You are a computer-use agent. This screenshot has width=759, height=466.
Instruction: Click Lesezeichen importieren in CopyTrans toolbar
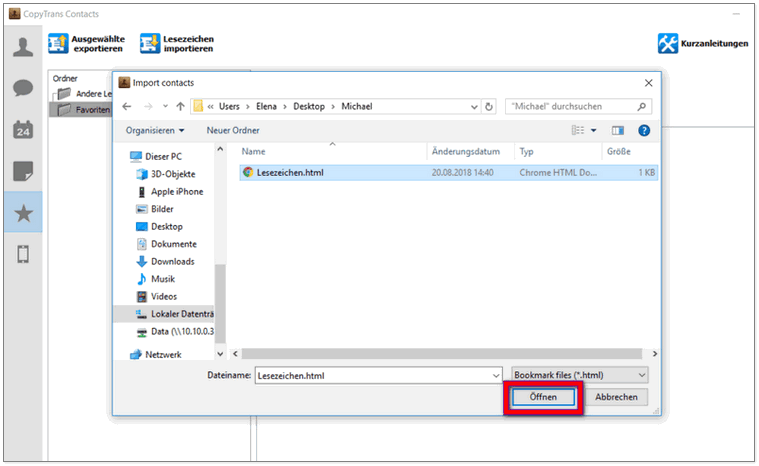[x=177, y=44]
